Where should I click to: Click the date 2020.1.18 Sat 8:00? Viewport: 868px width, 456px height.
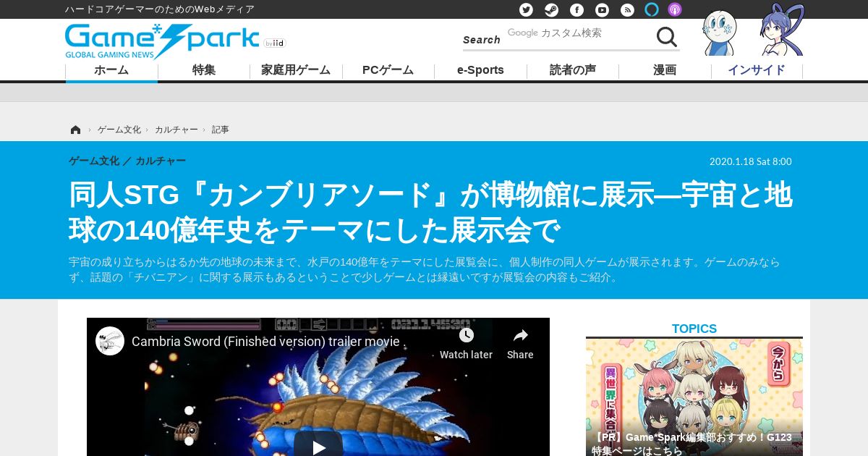pyautogui.click(x=751, y=161)
